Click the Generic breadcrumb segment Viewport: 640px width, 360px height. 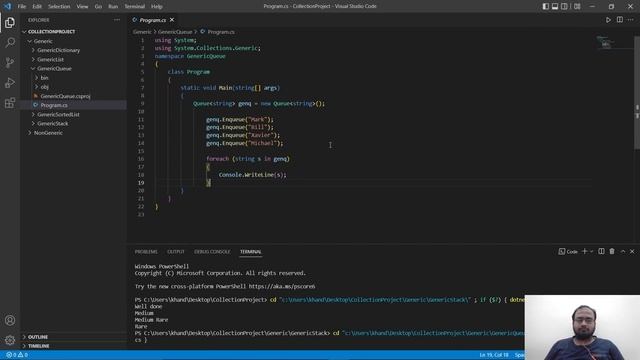pos(142,32)
